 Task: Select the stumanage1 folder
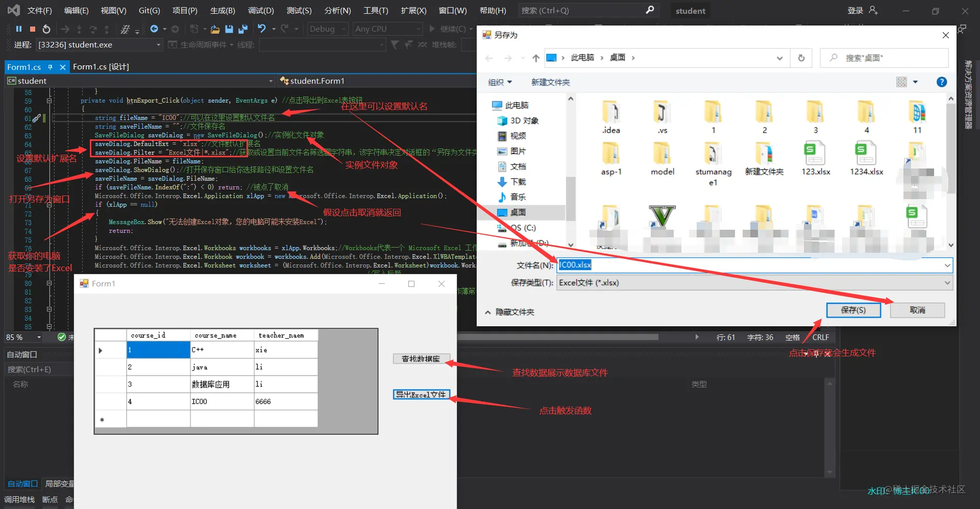pos(713,164)
